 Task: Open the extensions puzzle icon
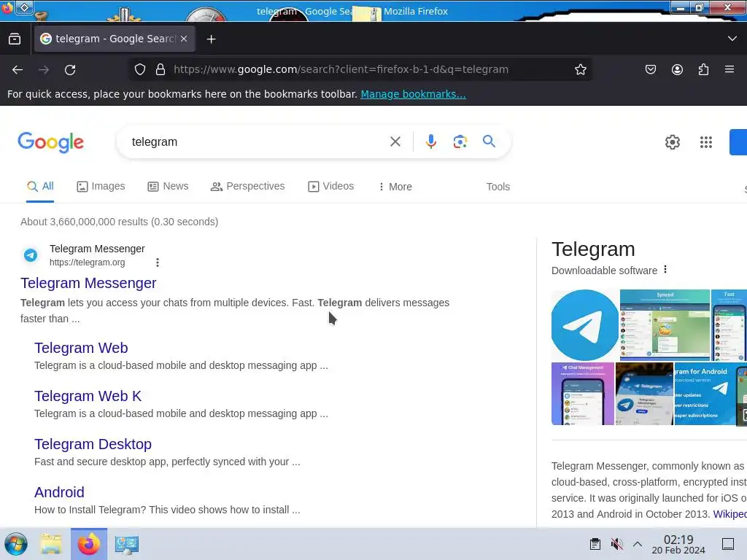click(x=703, y=69)
